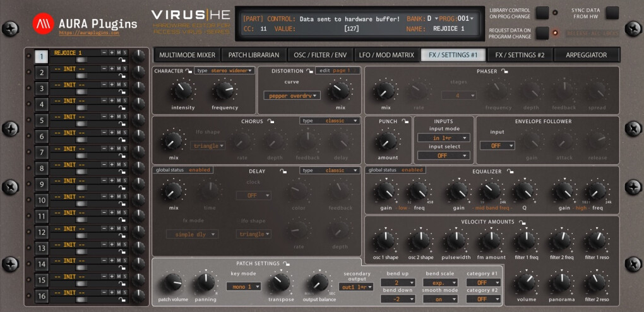
Task: Solo part 7 with the S button
Action: [125, 149]
